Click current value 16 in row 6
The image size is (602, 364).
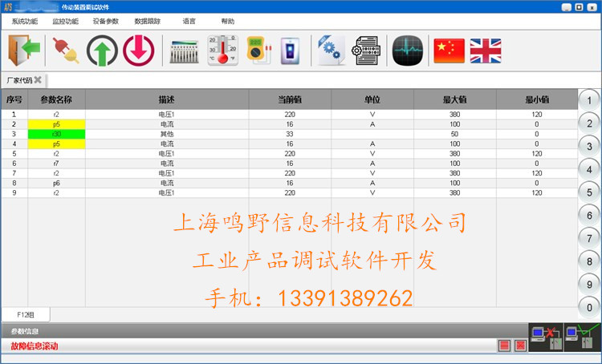coord(290,164)
